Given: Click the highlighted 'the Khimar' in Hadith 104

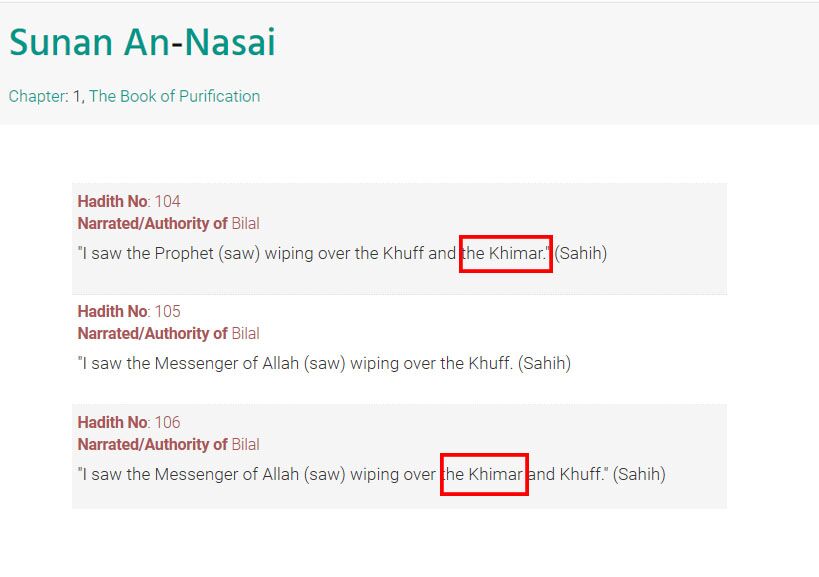Looking at the screenshot, I should point(506,254).
